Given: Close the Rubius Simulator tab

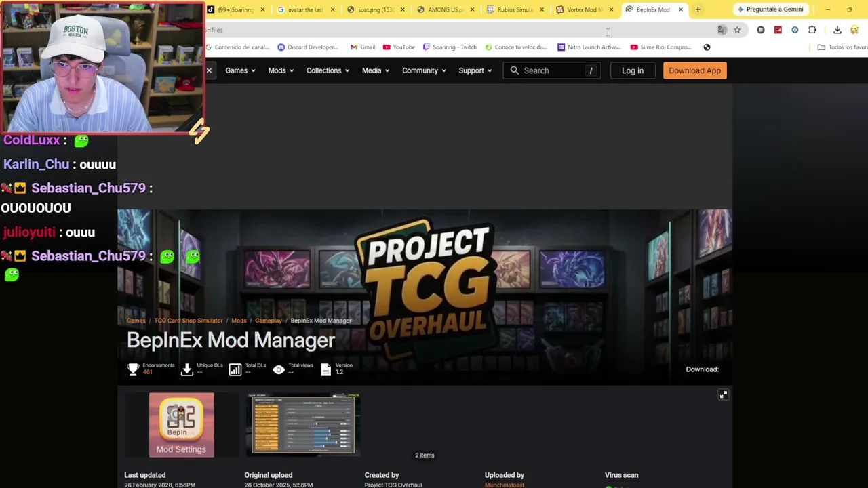Looking at the screenshot, I should (x=541, y=9).
